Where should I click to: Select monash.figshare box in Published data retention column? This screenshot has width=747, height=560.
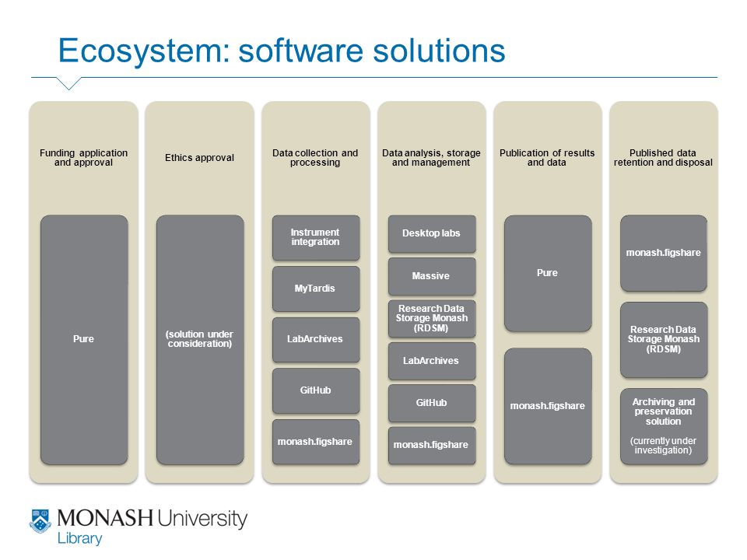point(664,253)
